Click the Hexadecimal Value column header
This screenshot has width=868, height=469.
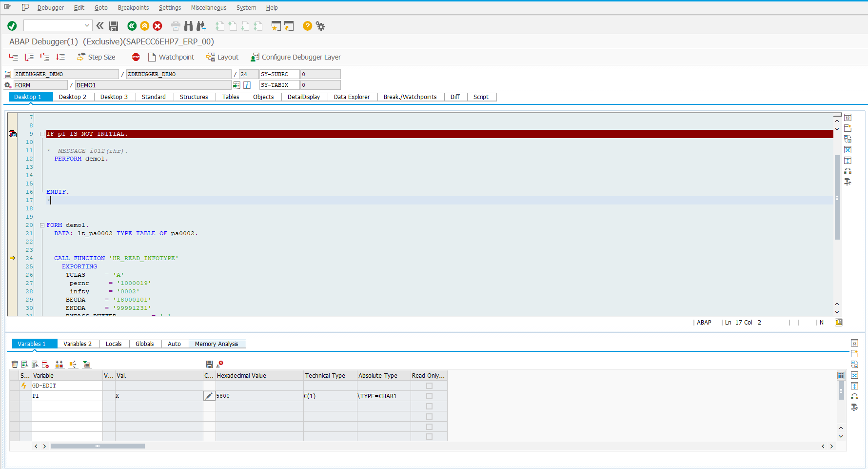coord(259,376)
